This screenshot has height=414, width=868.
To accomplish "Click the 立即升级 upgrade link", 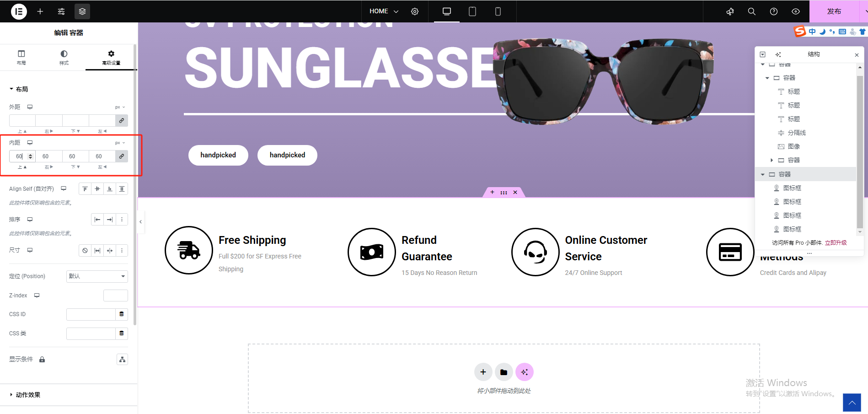I will [x=836, y=243].
